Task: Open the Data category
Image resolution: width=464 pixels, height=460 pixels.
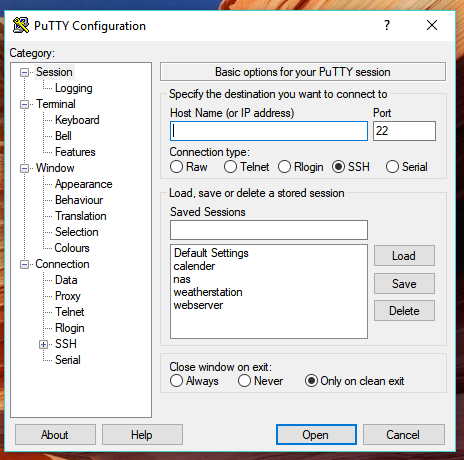Action: (66, 280)
